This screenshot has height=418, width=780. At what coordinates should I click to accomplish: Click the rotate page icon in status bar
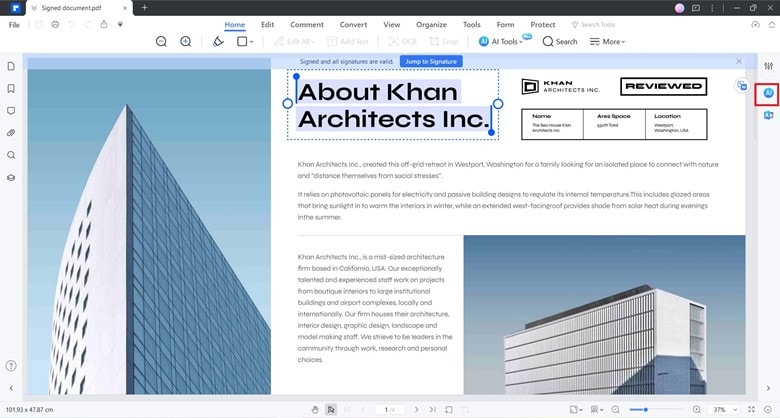pos(449,410)
